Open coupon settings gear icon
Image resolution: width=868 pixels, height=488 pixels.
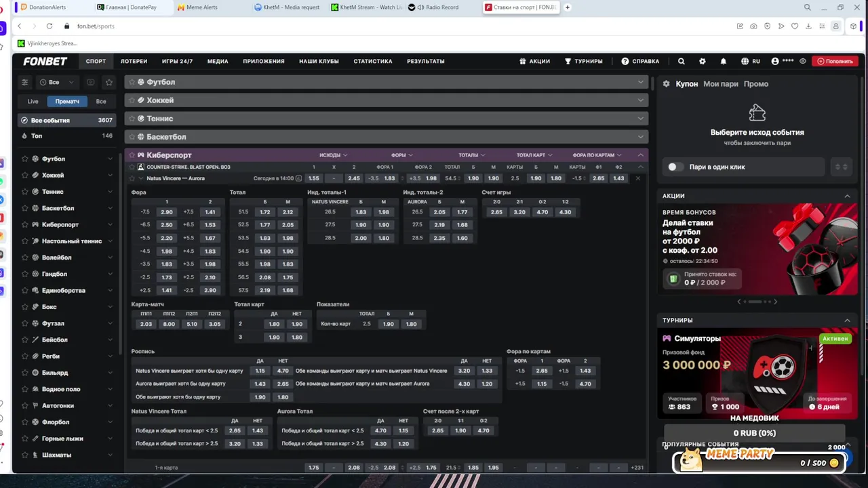point(666,84)
